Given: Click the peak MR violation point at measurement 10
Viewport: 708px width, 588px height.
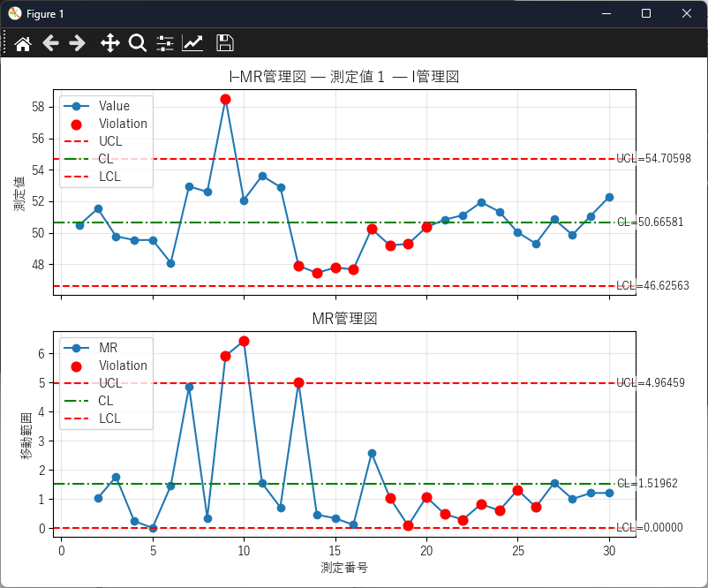Looking at the screenshot, I should pos(244,341).
